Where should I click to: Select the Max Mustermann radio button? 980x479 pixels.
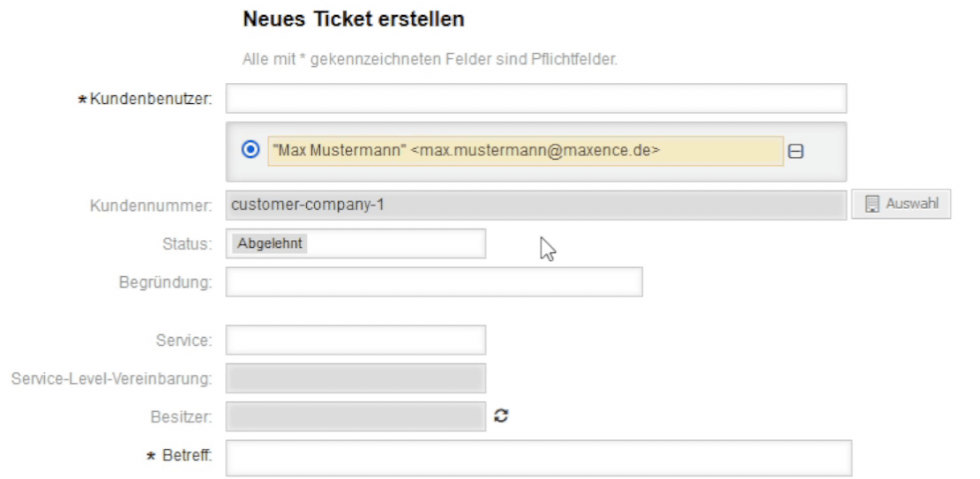click(250, 150)
